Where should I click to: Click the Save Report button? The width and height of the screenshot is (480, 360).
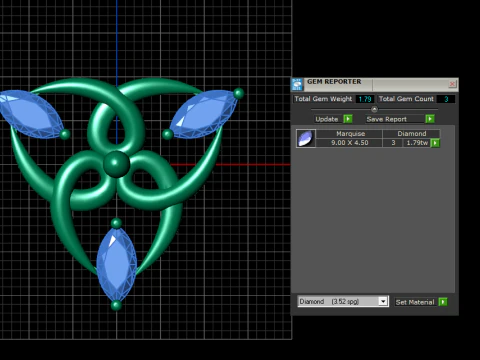pyautogui.click(x=395, y=119)
